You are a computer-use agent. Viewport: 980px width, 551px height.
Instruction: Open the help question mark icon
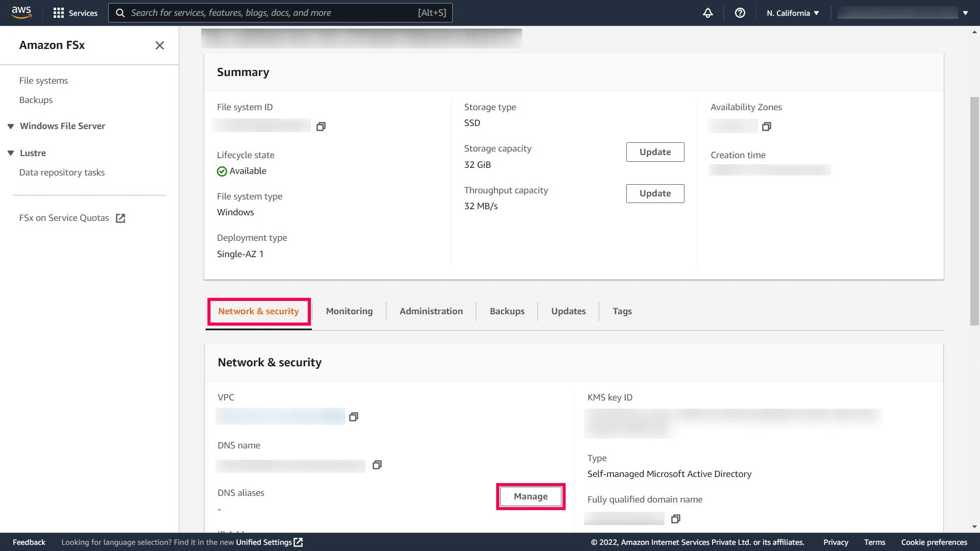tap(740, 13)
